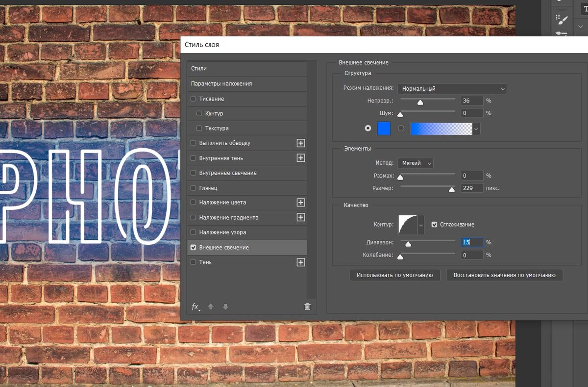Open the Контур curve thumbnail
This screenshot has width=588, height=387.
pos(407,225)
